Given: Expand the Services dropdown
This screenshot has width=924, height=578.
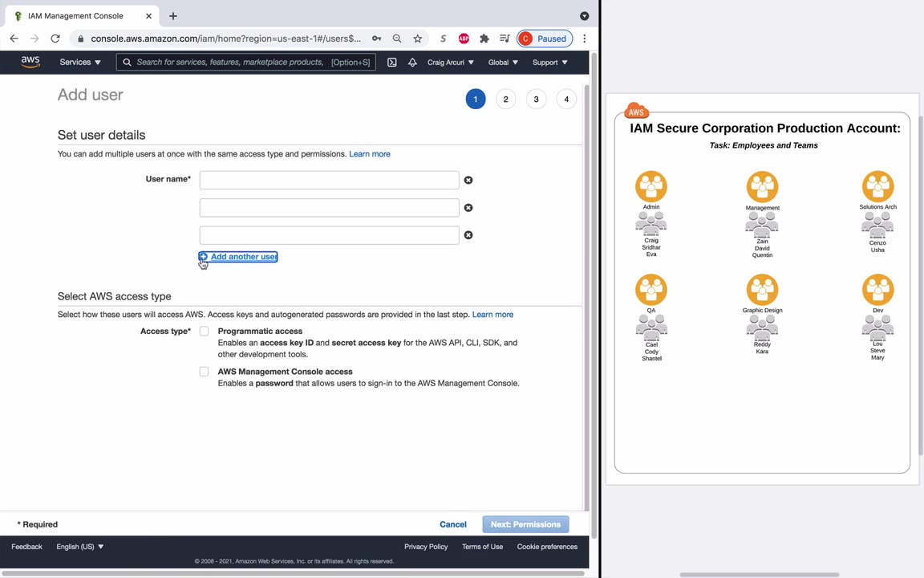Looking at the screenshot, I should point(80,62).
